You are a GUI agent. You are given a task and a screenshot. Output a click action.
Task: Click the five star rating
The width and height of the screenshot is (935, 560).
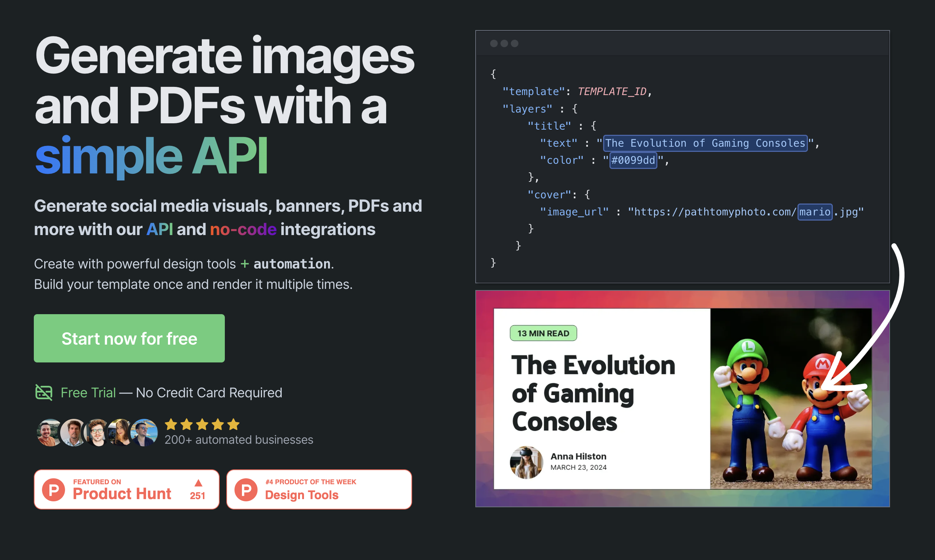(x=202, y=424)
